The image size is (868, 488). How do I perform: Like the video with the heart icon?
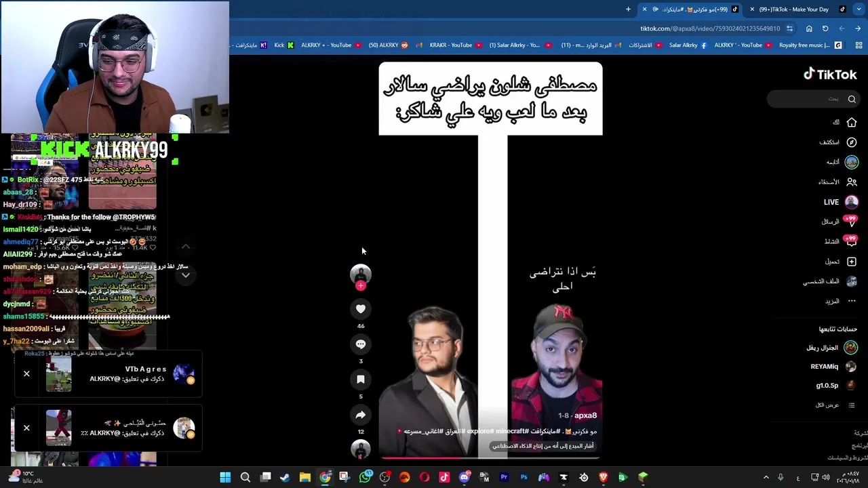(x=361, y=309)
